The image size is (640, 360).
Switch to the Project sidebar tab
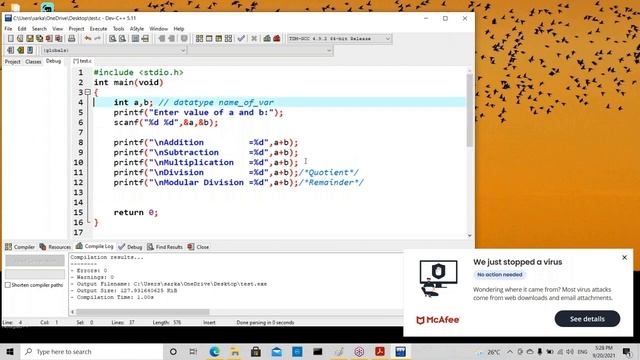tap(12, 62)
